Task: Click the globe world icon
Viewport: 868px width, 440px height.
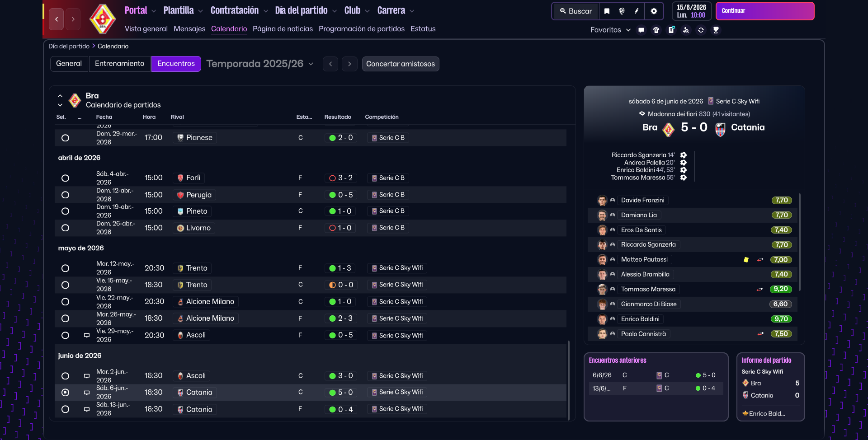Action: coord(622,11)
